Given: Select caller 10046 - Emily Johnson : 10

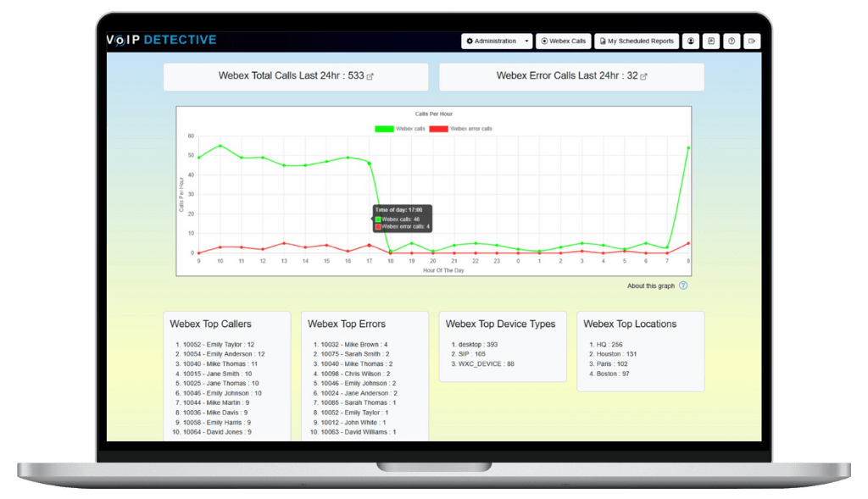Looking at the screenshot, I should [x=222, y=393].
